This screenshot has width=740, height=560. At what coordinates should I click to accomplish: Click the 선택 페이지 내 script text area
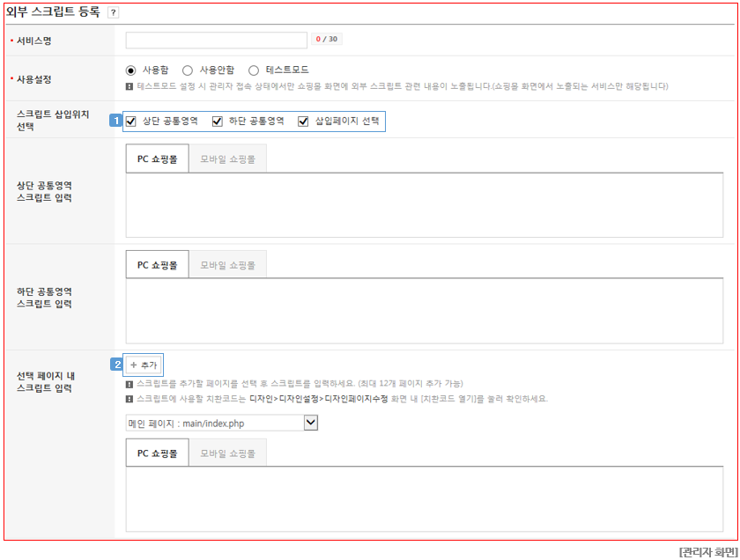(x=425, y=499)
